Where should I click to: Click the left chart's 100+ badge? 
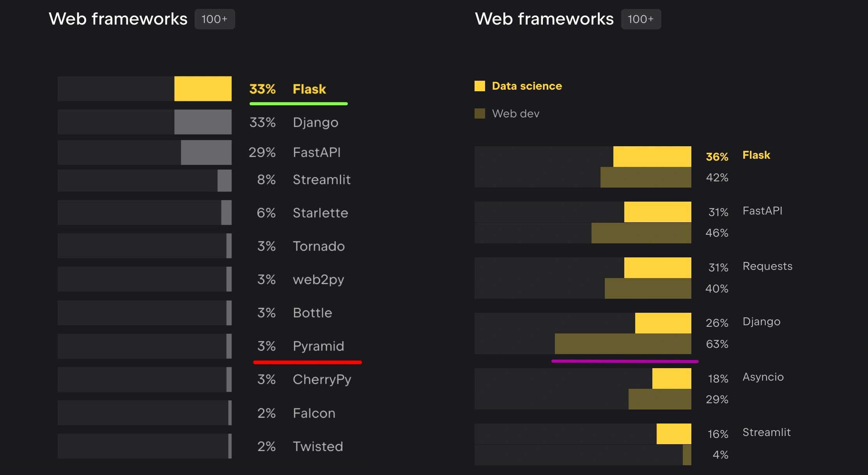(214, 19)
